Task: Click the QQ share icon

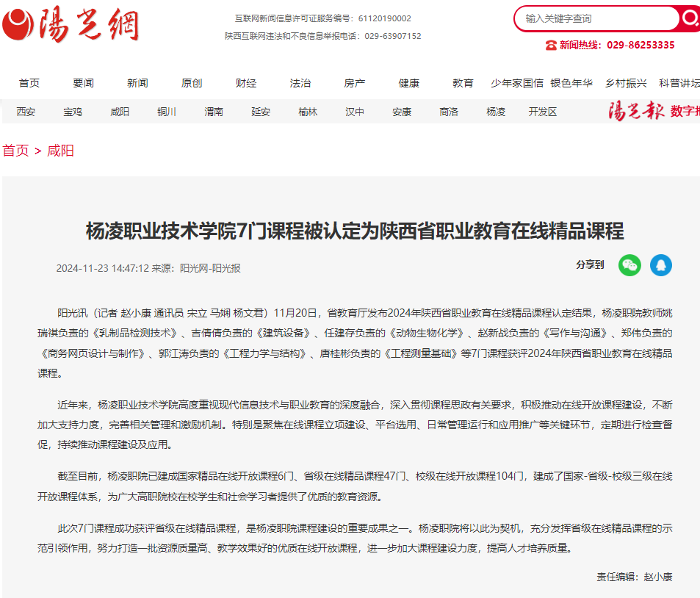Action: pos(661,265)
